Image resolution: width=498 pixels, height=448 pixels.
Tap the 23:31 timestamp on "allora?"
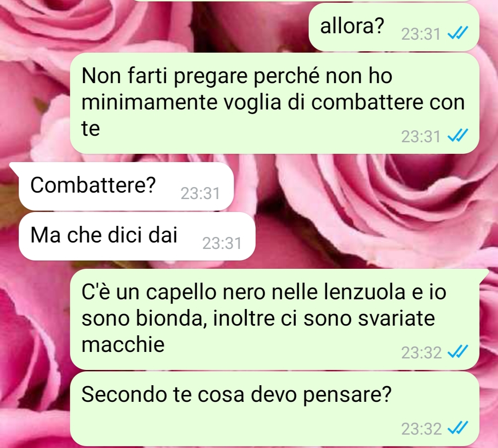[421, 34]
